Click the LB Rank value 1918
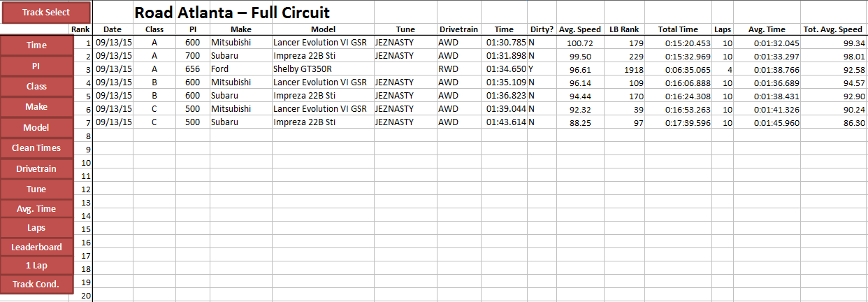 coord(624,69)
